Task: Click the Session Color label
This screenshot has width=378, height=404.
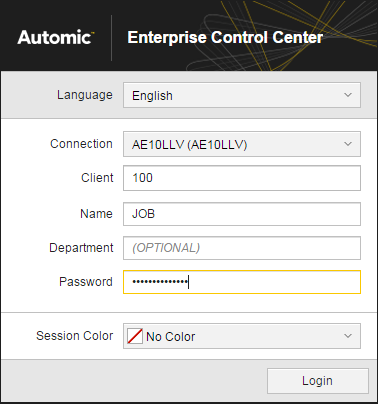Action: coord(75,336)
